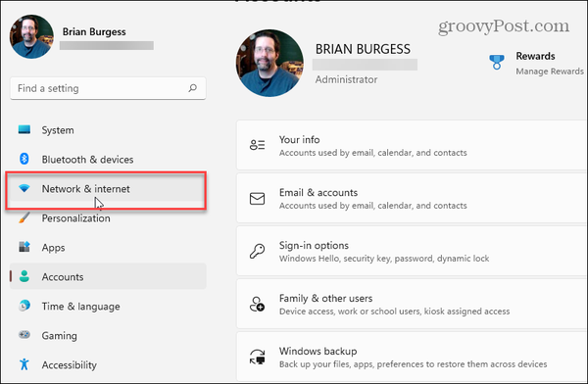The height and width of the screenshot is (384, 588).
Task: Click the envelope icon for Email & accounts
Action: [257, 199]
